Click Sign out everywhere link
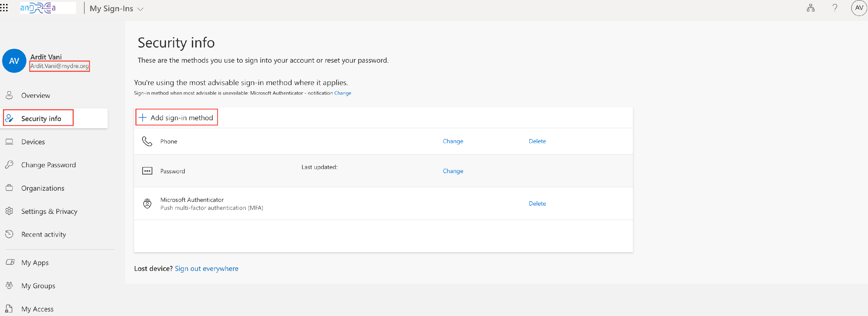The image size is (868, 316). pos(206,269)
